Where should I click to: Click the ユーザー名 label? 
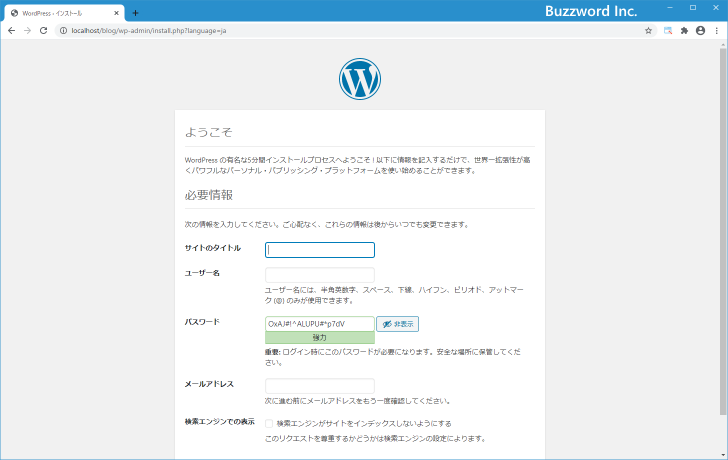tap(202, 273)
